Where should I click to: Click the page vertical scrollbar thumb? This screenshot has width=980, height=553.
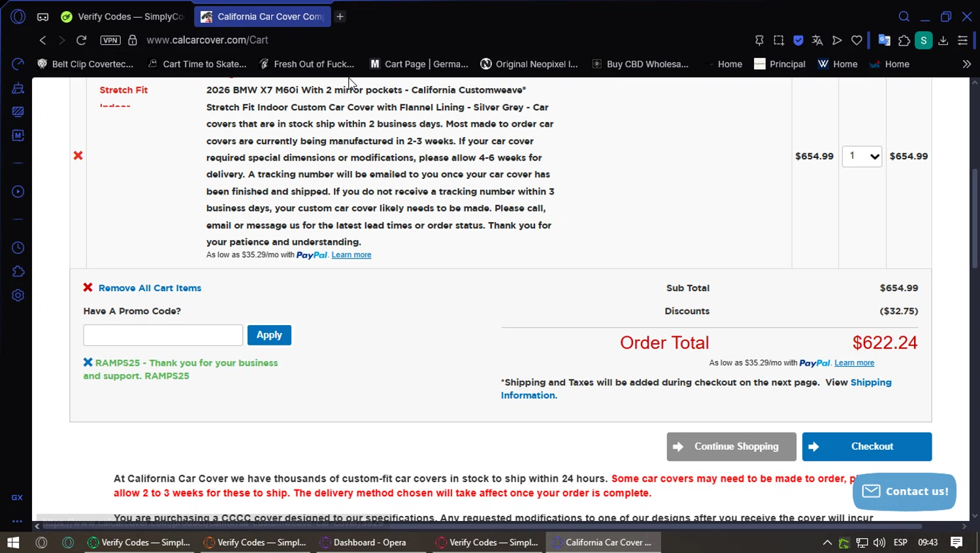click(975, 219)
